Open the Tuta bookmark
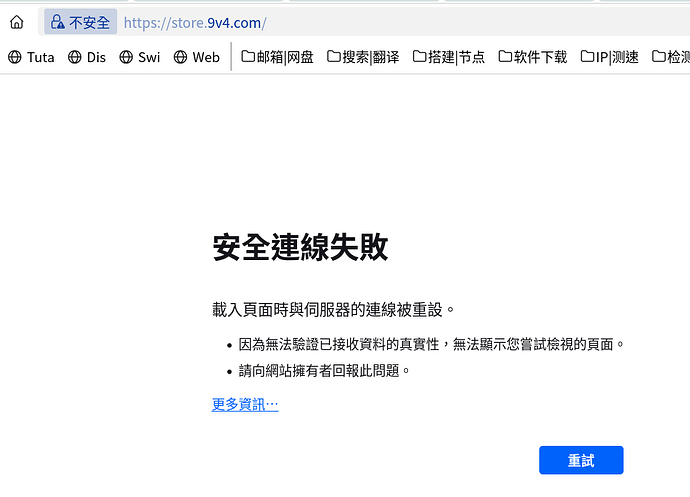Screen dimensions: 690x497 [x=31, y=57]
